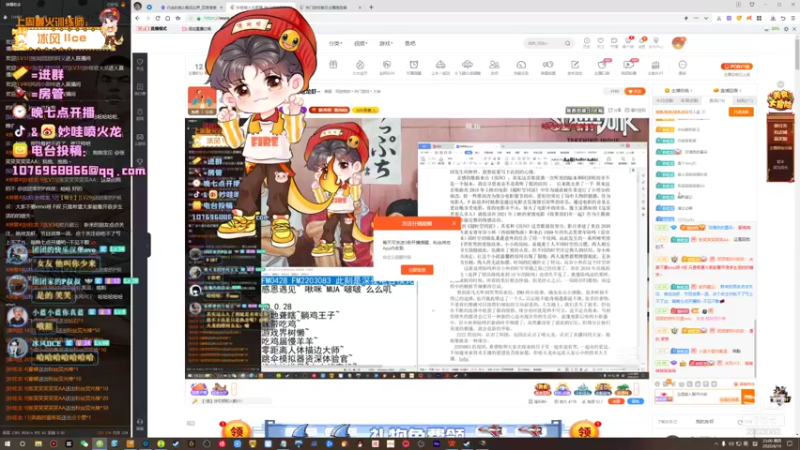Open the 直播回看 link
This screenshot has width=800, height=450.
coord(728,91)
